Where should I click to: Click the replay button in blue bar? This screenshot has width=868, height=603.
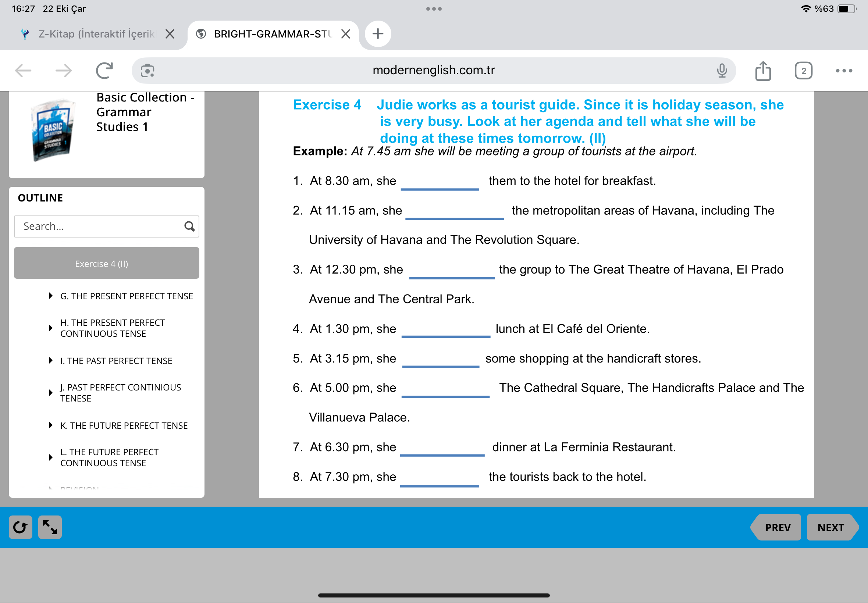(x=20, y=527)
